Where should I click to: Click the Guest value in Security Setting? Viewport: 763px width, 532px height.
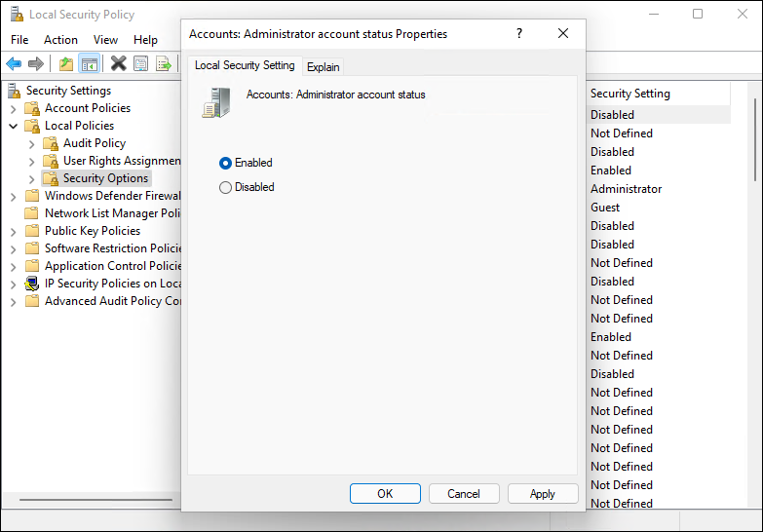pyautogui.click(x=605, y=208)
